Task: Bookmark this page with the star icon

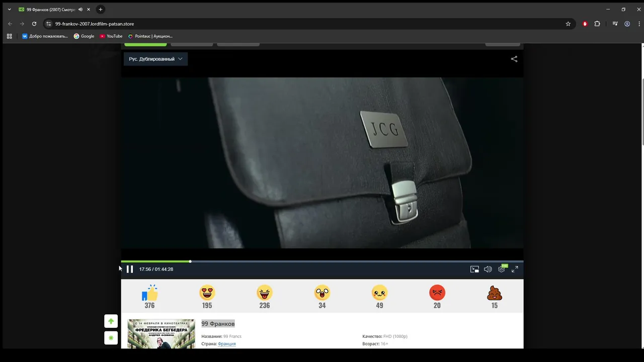Action: (x=568, y=24)
